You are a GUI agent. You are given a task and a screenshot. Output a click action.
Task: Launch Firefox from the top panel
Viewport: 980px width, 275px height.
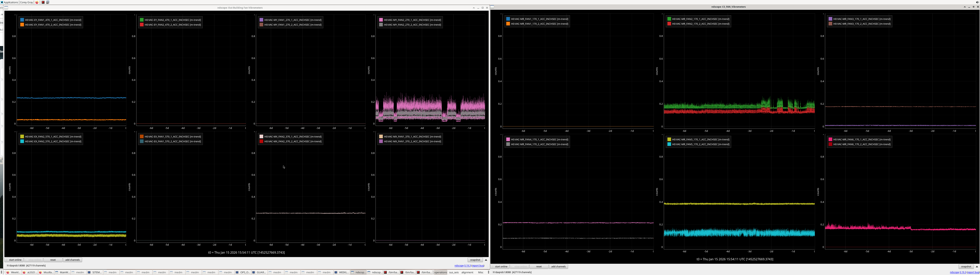click(37, 2)
